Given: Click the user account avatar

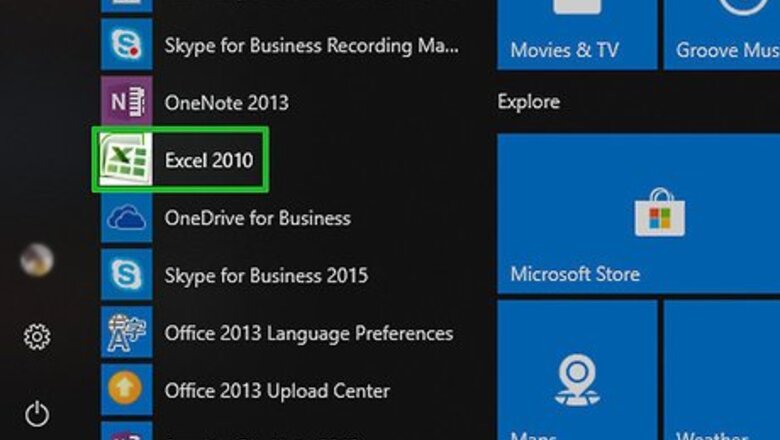Looking at the screenshot, I should click(x=37, y=260).
